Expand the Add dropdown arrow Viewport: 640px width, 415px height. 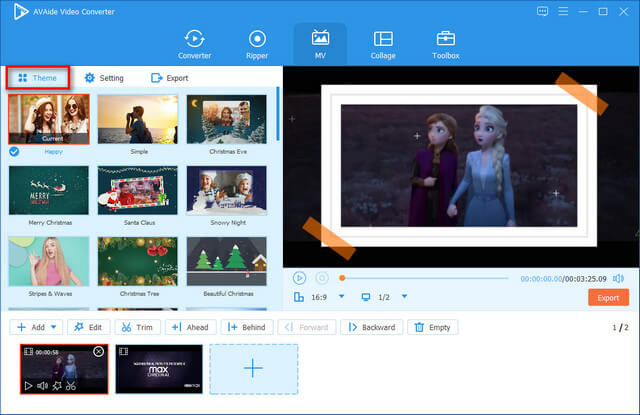click(x=54, y=327)
